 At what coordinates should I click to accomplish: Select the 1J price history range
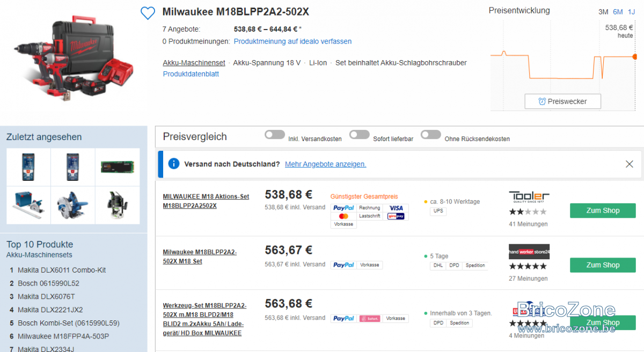pyautogui.click(x=631, y=12)
